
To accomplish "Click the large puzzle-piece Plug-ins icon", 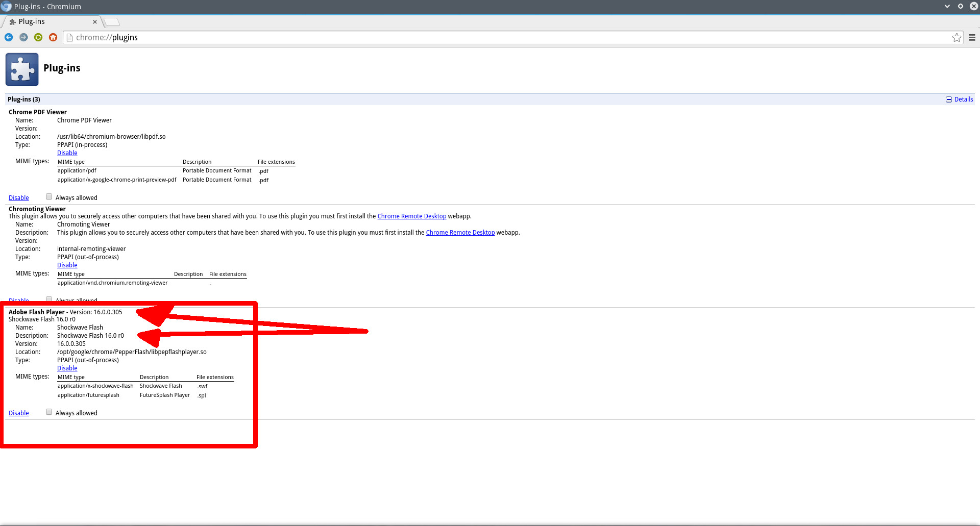I will tap(22, 69).
